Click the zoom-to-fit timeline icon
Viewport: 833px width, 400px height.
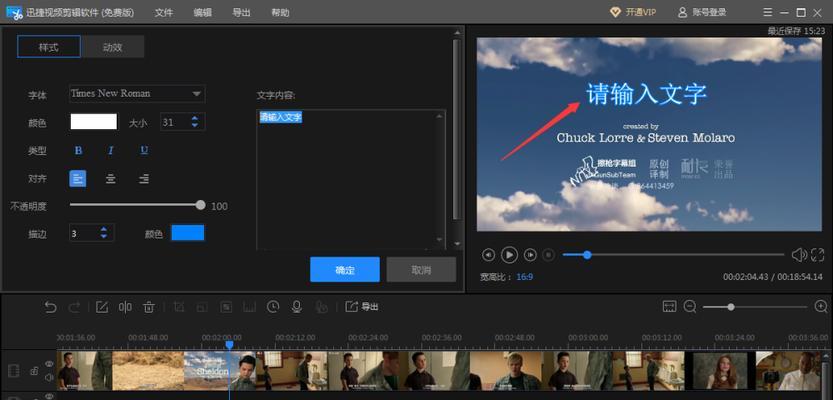pyautogui.click(x=669, y=306)
